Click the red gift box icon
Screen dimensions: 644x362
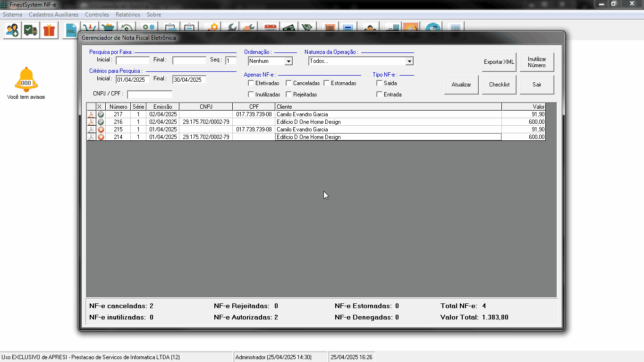(49, 30)
